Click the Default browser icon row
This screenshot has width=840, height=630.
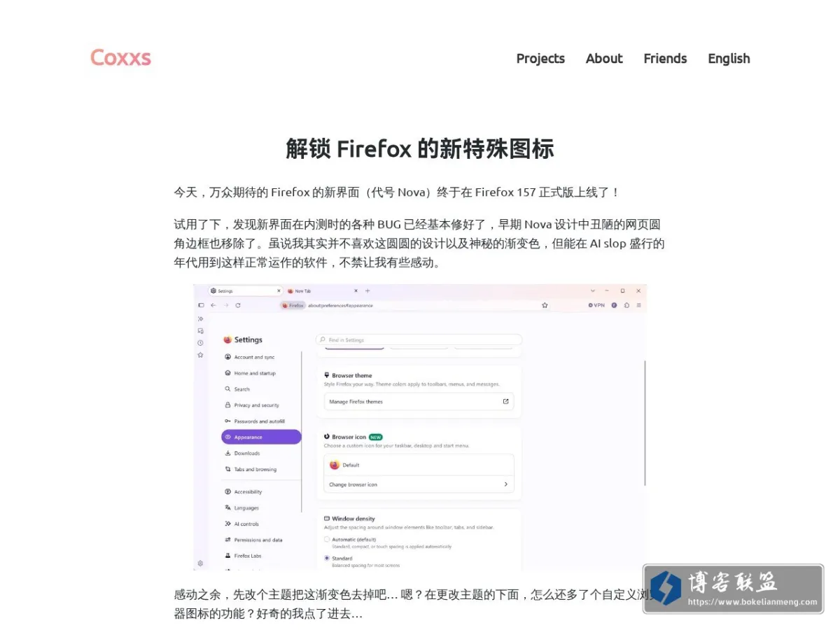[419, 465]
